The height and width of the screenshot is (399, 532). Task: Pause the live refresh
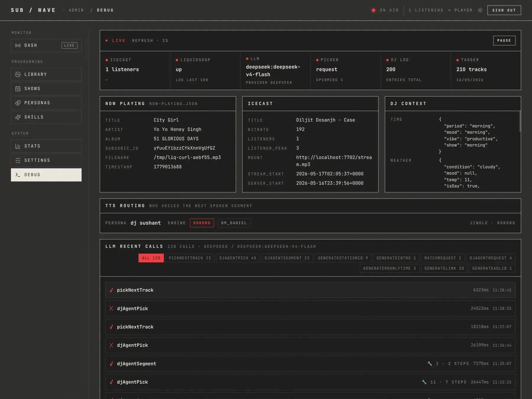pos(504,41)
